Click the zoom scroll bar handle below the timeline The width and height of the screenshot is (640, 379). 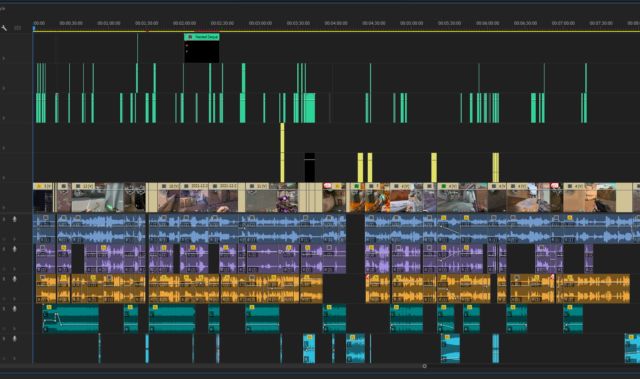[x=424, y=366]
